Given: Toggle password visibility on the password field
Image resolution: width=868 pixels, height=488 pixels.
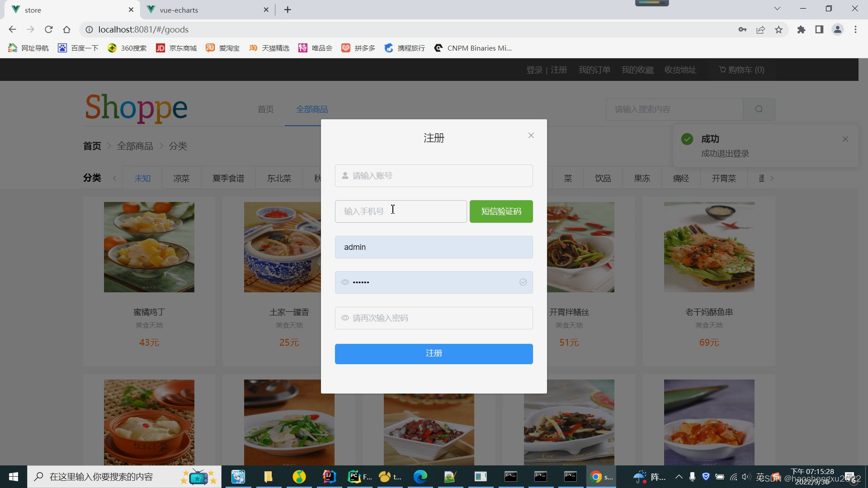Looking at the screenshot, I should 345,282.
